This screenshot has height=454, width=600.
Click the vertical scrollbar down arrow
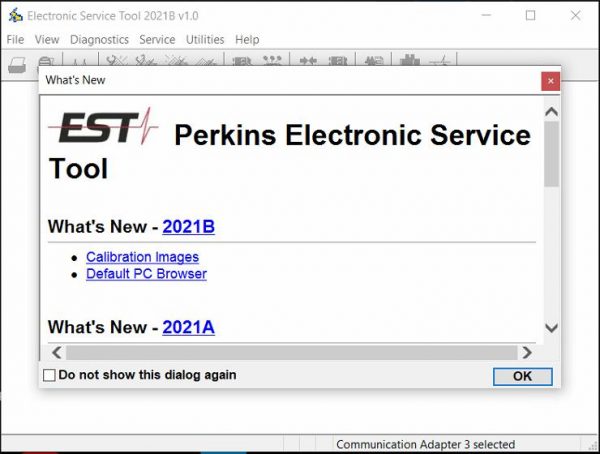click(x=551, y=328)
